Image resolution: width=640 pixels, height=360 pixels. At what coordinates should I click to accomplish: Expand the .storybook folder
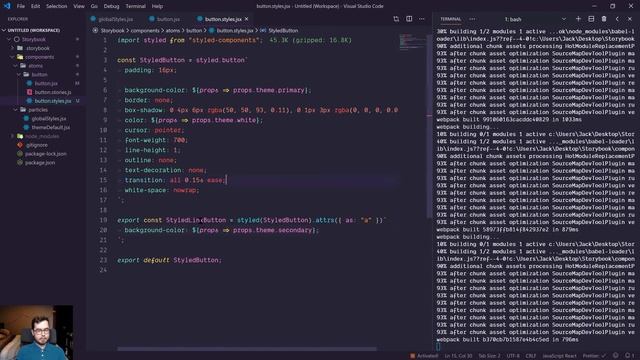38,48
